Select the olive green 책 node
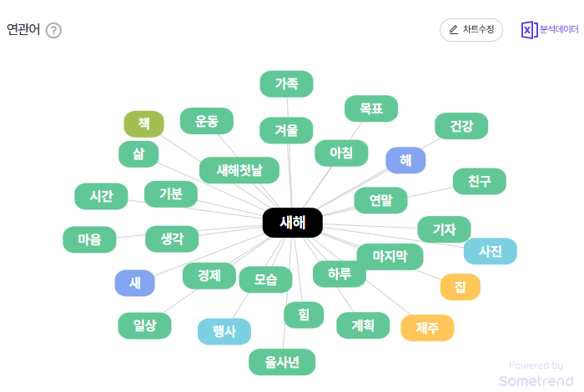This screenshot has height=392, width=584. click(144, 123)
